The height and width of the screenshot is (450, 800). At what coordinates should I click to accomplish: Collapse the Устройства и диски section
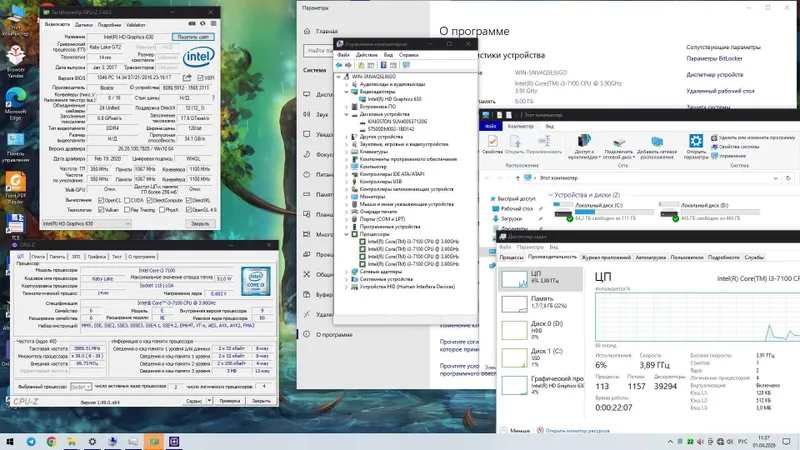tap(550, 195)
